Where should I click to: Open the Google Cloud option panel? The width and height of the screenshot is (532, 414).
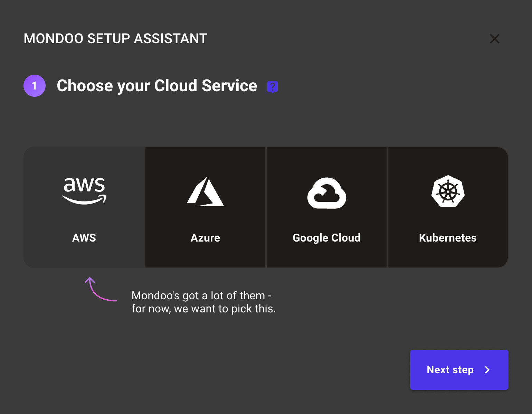coord(326,207)
